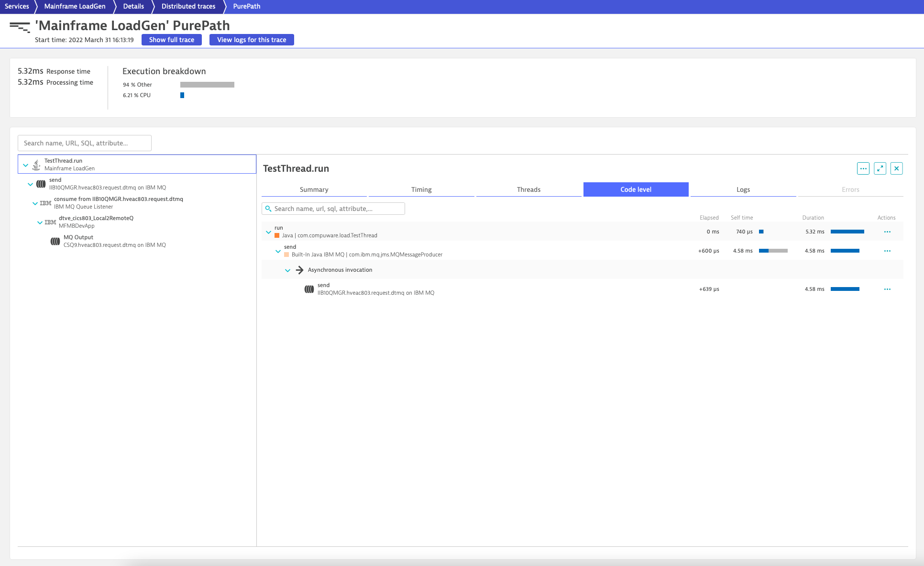The width and height of the screenshot is (924, 566).
Task: Go to Mainframe LoadGen in the breadcrumb
Action: pos(75,6)
